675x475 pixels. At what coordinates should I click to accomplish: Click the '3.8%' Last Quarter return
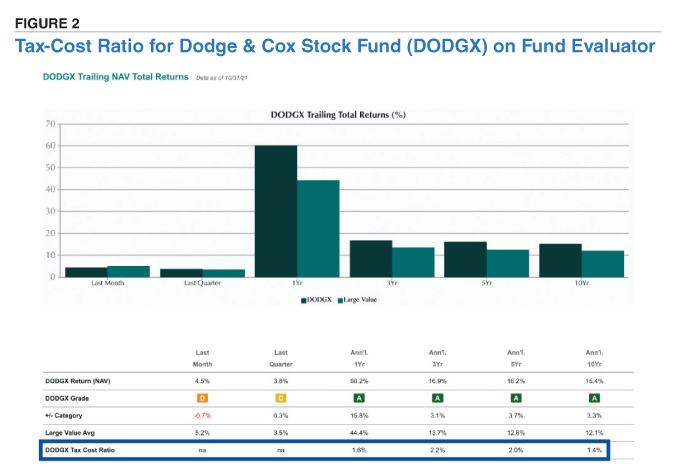(x=281, y=381)
